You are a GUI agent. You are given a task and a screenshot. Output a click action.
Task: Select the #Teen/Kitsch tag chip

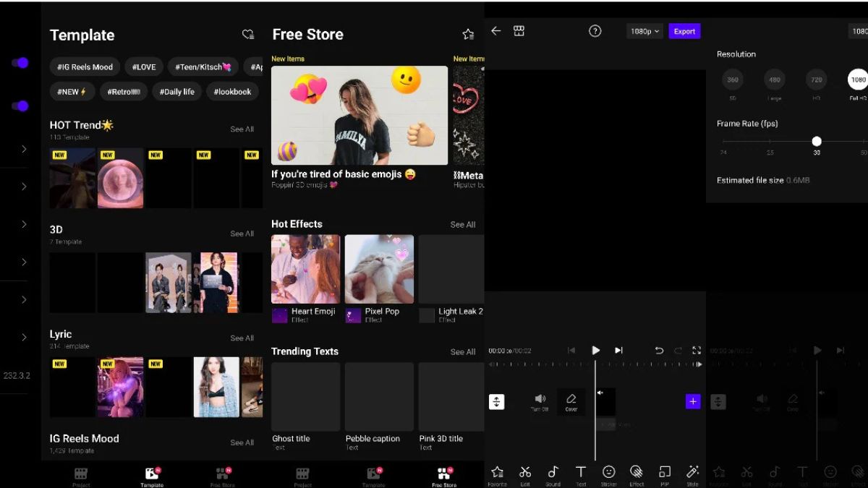203,67
